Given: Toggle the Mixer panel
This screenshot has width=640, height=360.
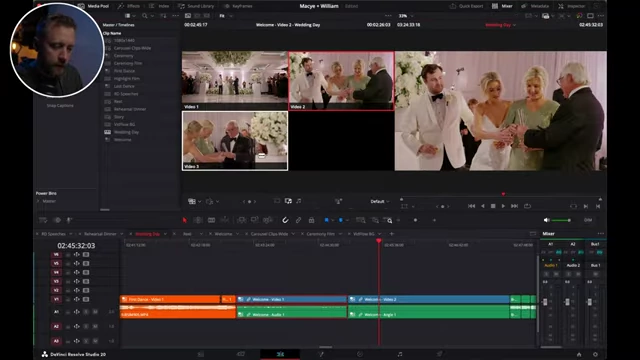Looking at the screenshot, I should tap(502, 6).
